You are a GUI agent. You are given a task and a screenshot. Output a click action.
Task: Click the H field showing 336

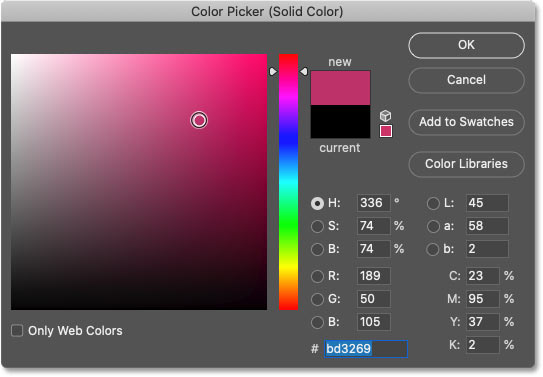[x=374, y=203]
